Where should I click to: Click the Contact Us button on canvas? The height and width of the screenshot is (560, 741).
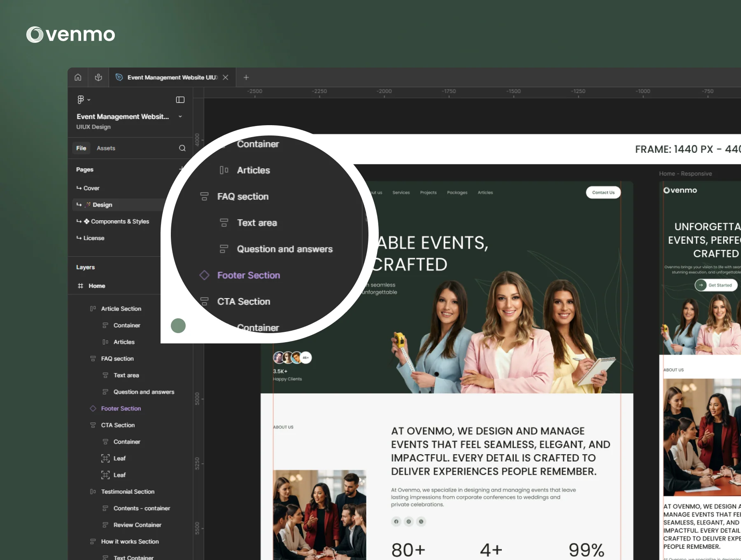pos(603,192)
